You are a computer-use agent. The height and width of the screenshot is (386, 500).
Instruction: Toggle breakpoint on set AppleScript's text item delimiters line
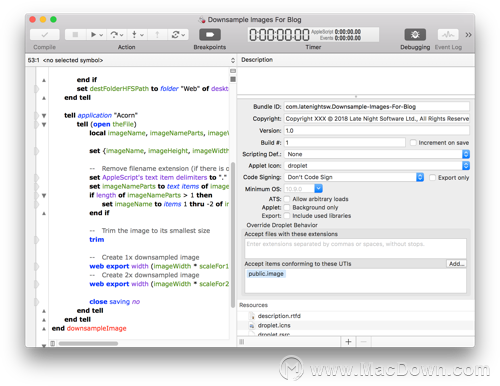(x=36, y=177)
